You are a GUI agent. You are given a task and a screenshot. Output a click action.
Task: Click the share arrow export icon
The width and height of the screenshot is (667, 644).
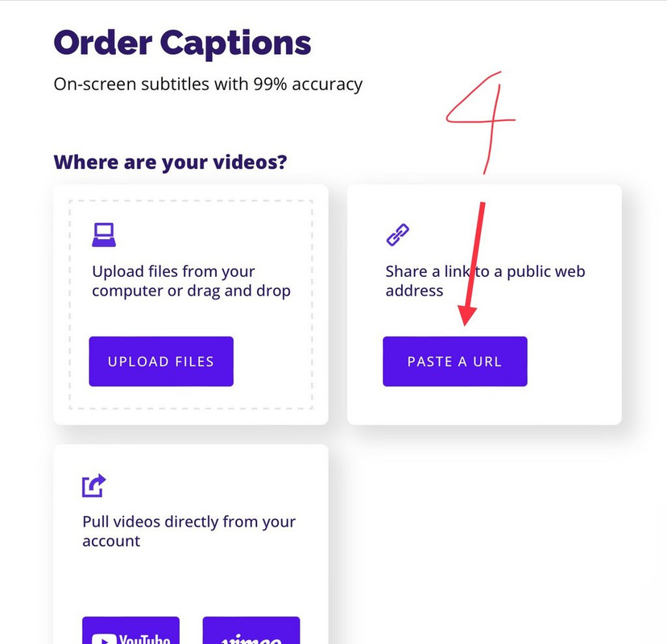pos(94,485)
